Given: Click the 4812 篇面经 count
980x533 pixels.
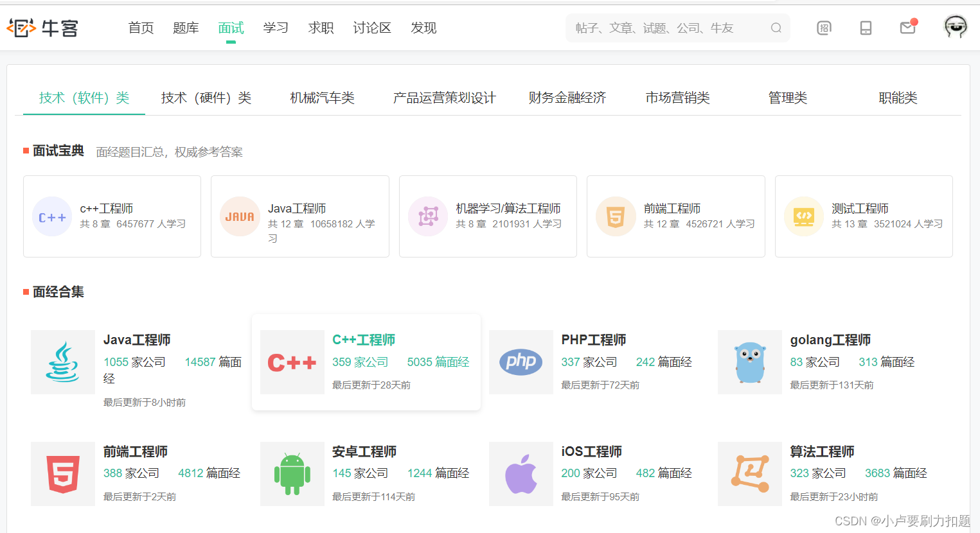Looking at the screenshot, I should (x=209, y=473).
